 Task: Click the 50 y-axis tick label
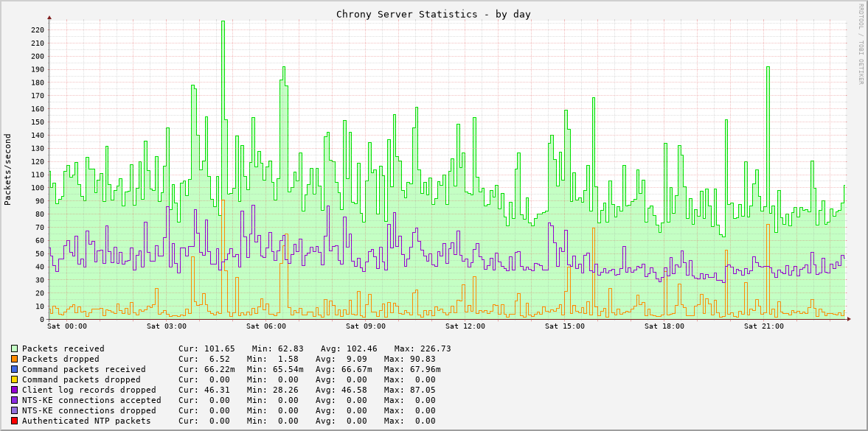[x=39, y=254]
